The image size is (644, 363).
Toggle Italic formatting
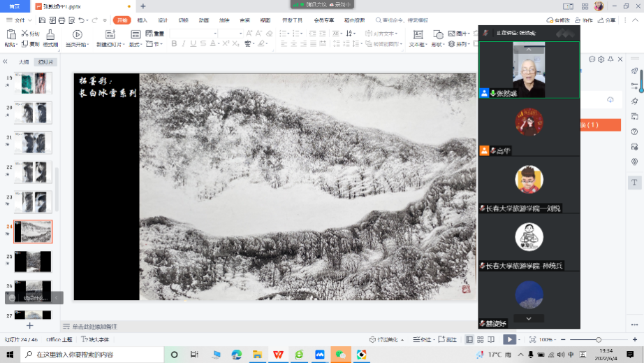pyautogui.click(x=184, y=43)
